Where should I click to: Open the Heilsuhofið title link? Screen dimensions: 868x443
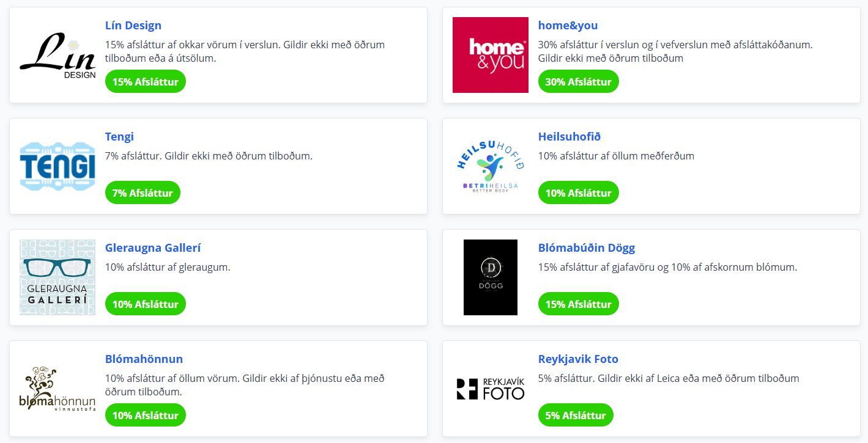[x=569, y=137]
